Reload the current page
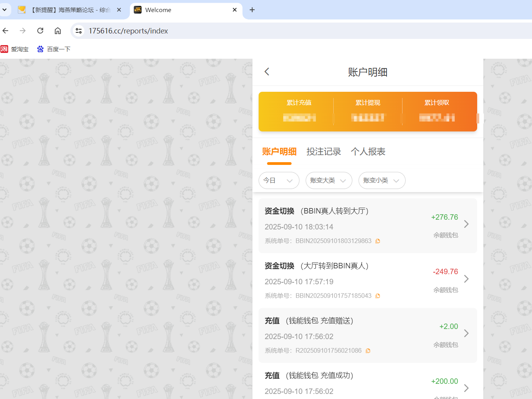 40,30
